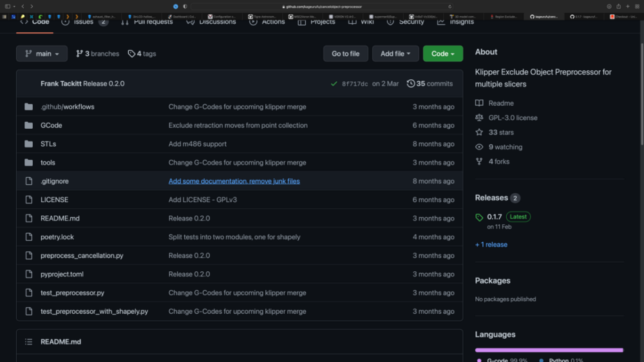Screen dimensions: 644x362
Task: Open the GPL-3.0 license link
Action: [x=506, y=117]
